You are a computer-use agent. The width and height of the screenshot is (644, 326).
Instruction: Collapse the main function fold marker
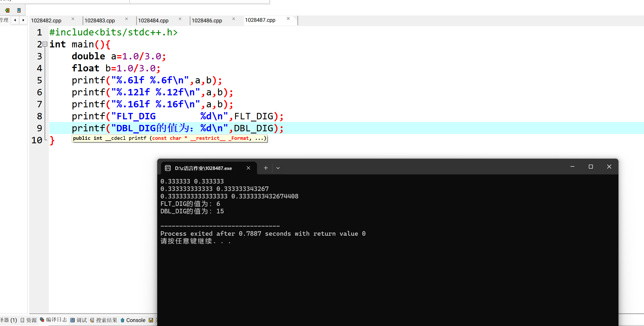coord(45,44)
